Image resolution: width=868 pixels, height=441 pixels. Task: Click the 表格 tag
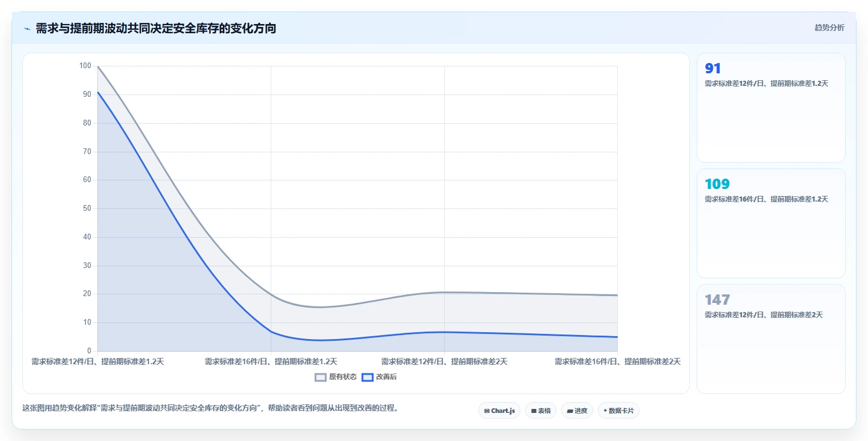pos(540,411)
